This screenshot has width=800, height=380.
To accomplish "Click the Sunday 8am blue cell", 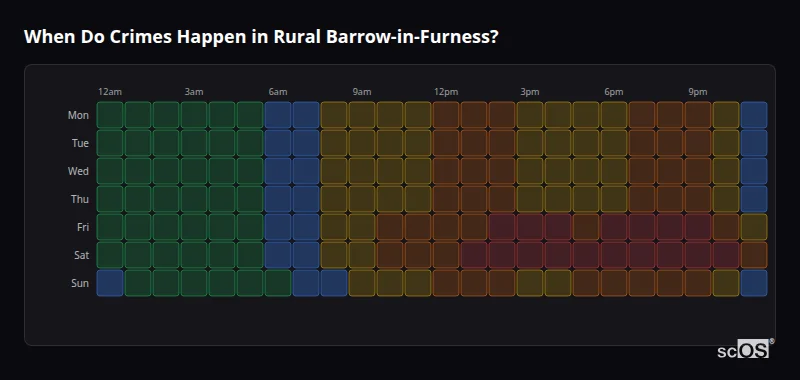I will 334,283.
